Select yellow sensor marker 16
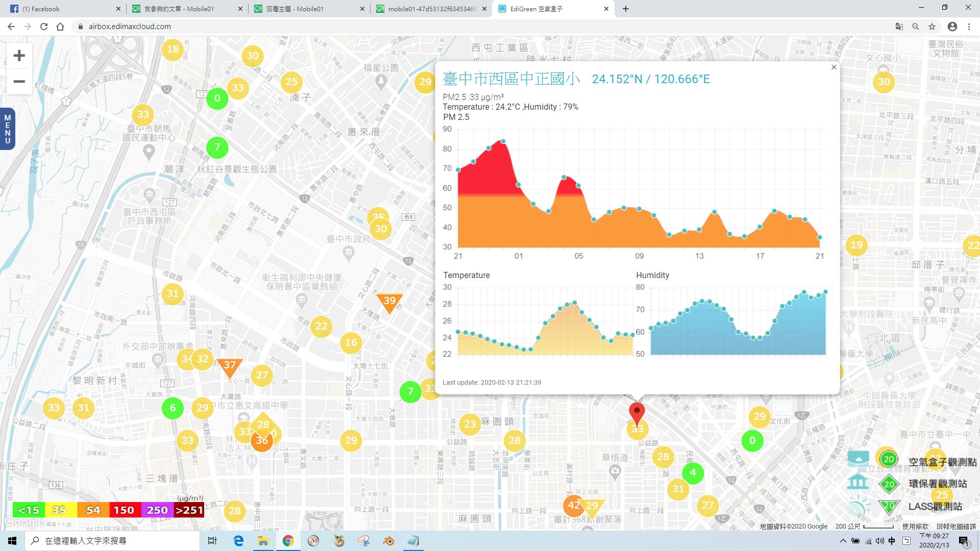The height and width of the screenshot is (551, 980). pyautogui.click(x=351, y=342)
